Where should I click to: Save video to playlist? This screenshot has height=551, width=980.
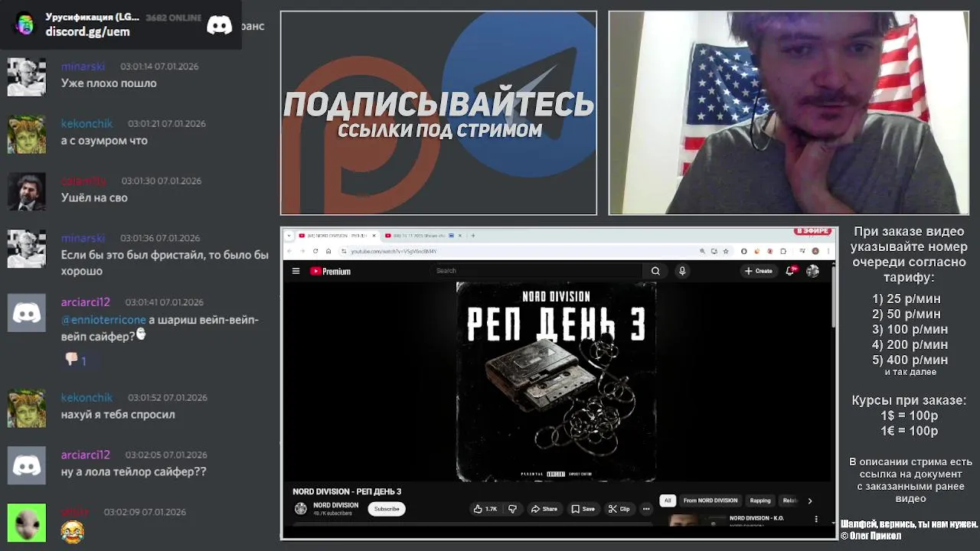coord(583,509)
